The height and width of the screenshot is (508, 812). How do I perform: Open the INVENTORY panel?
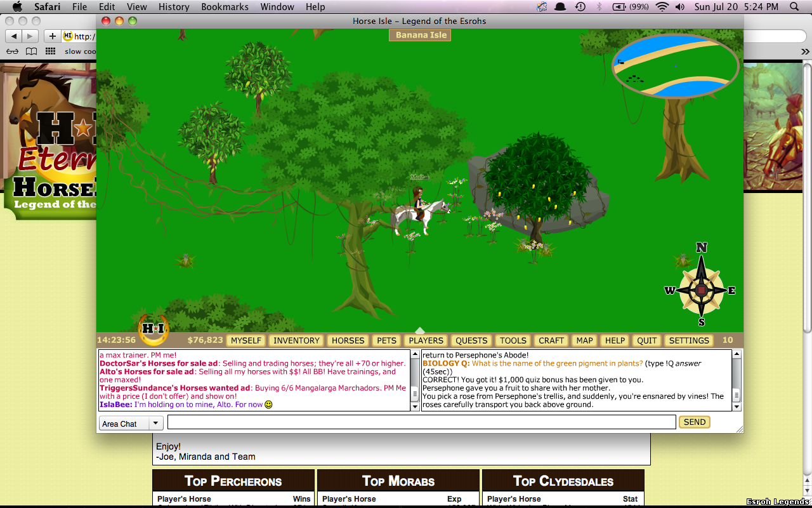coord(296,340)
